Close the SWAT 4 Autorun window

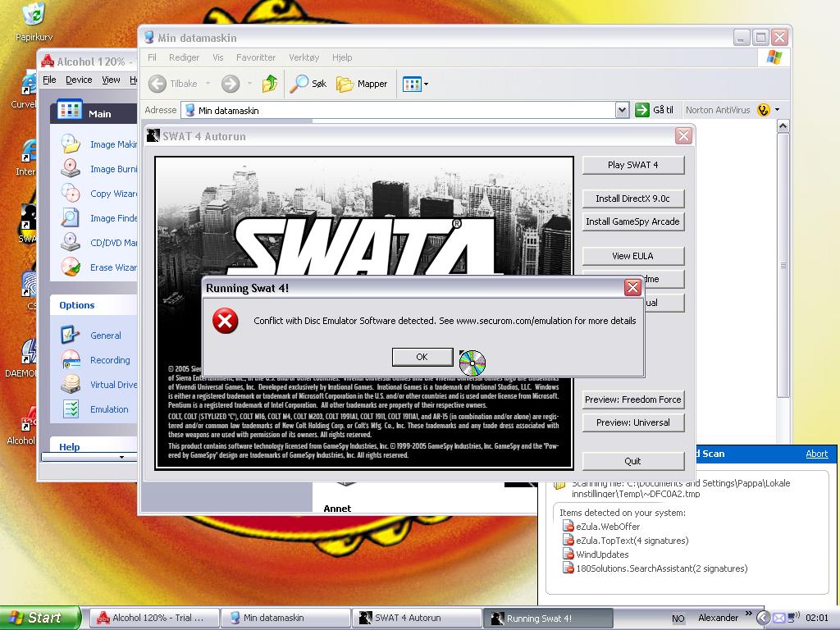tap(683, 136)
